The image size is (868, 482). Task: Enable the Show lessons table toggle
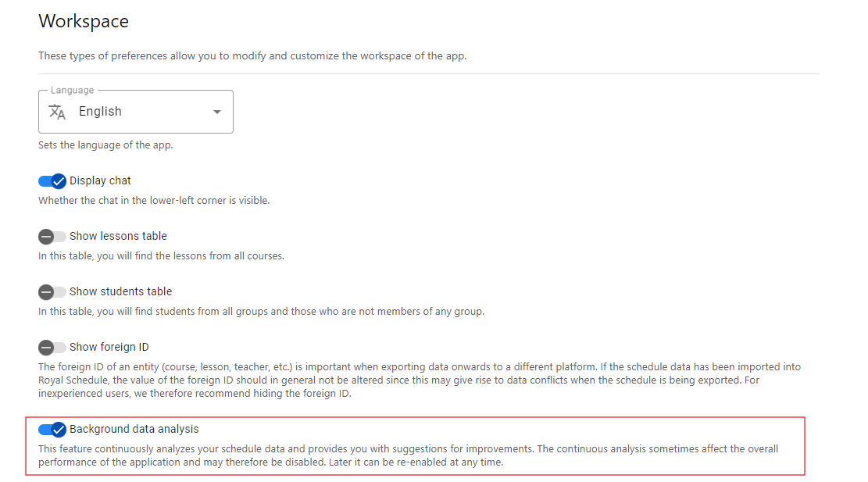tap(52, 236)
